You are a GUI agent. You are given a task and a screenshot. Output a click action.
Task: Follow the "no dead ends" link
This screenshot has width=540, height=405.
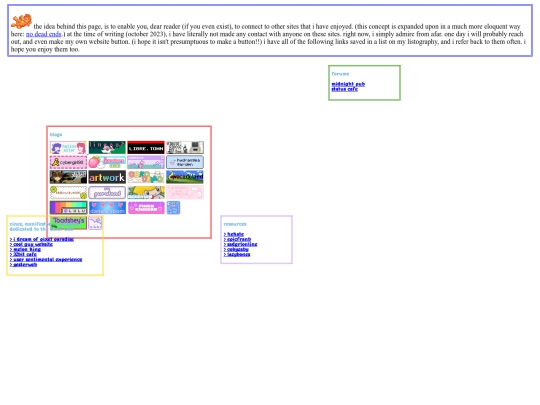click(43, 34)
